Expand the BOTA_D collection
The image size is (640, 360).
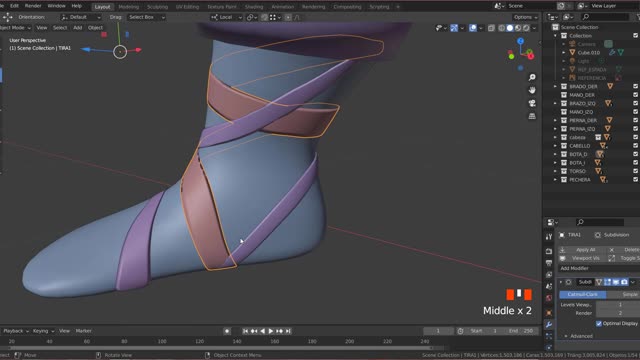[x=556, y=154]
